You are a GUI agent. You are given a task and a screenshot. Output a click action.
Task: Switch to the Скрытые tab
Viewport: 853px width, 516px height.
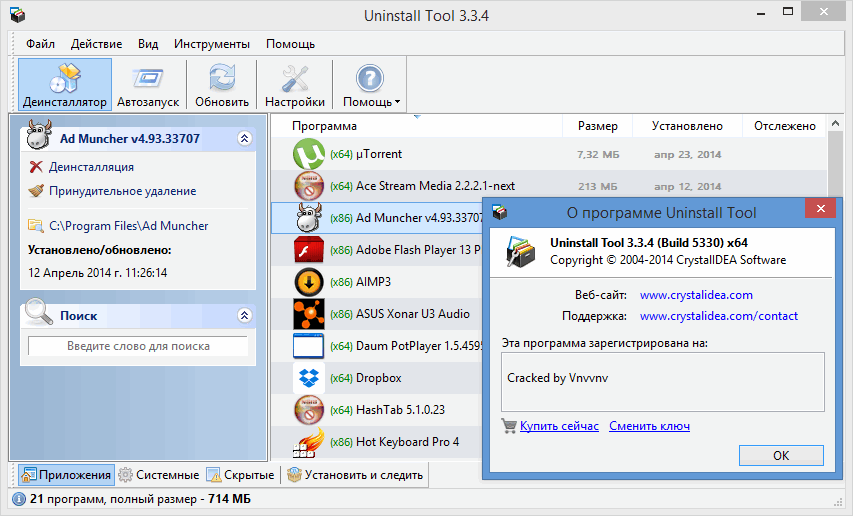point(241,475)
